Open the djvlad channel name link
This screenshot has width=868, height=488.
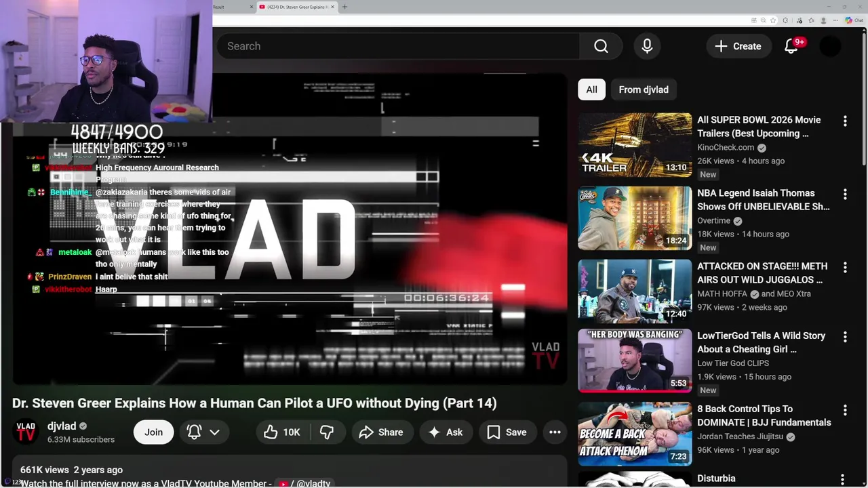62,426
